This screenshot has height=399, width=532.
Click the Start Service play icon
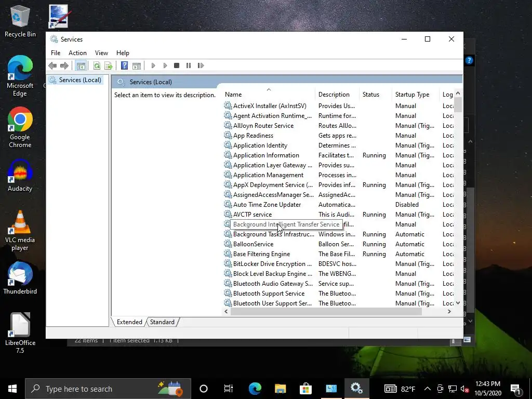point(153,65)
